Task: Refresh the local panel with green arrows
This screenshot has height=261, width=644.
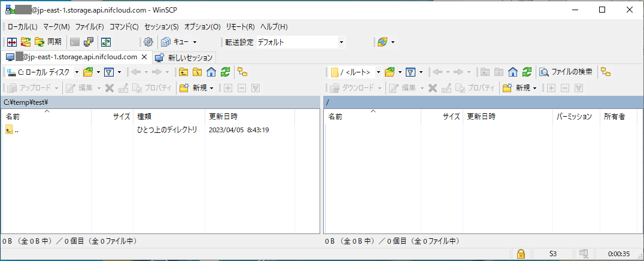Action: click(x=225, y=72)
